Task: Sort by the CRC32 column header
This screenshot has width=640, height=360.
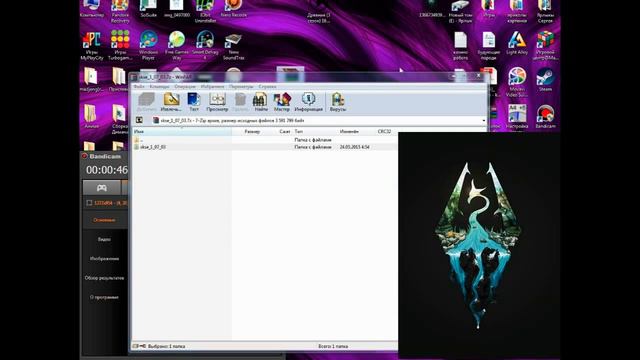Action: 384,131
